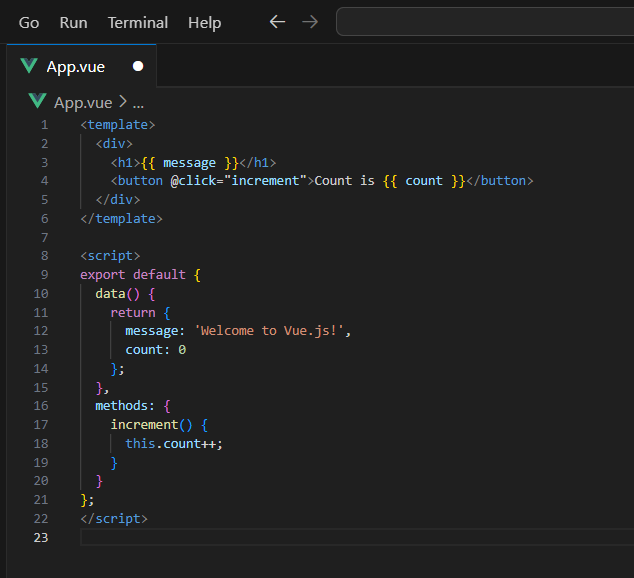
Task: Select the App.vue editor tab
Action: click(82, 66)
